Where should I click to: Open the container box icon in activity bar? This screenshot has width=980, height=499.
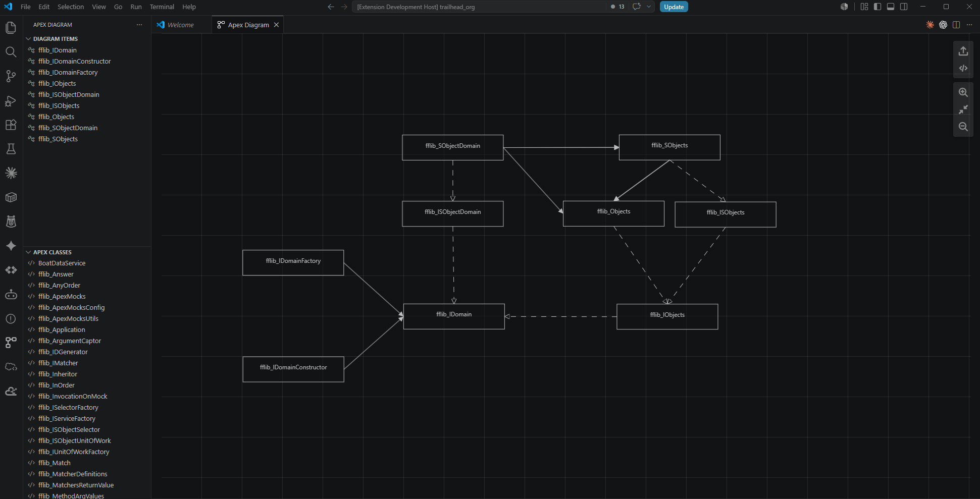[11, 197]
